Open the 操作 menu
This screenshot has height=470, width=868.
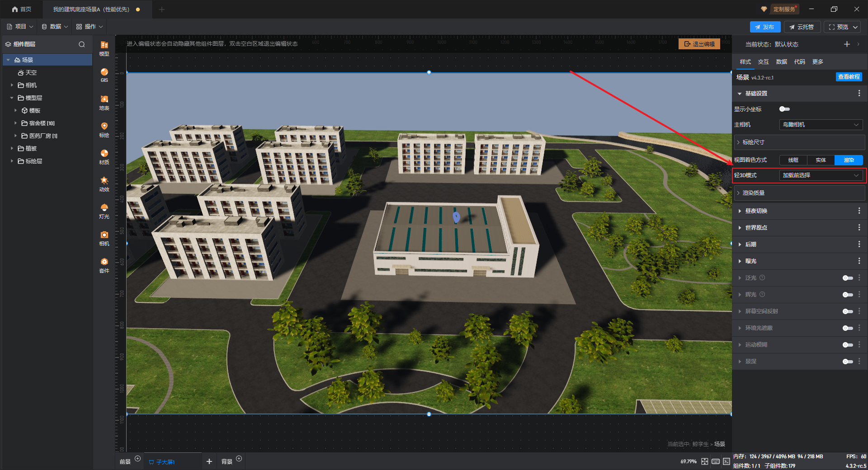click(x=90, y=27)
